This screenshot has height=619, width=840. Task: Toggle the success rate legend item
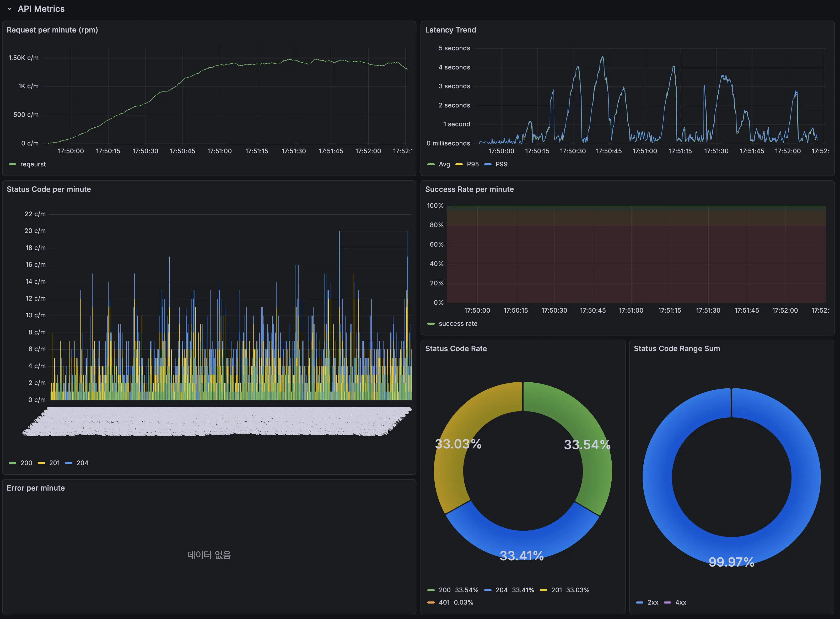458,324
